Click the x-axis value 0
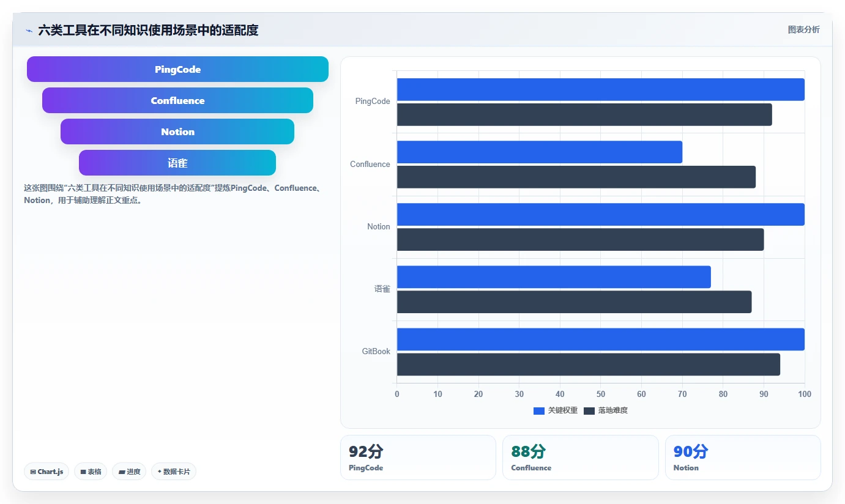Image resolution: width=845 pixels, height=504 pixels. (x=397, y=394)
